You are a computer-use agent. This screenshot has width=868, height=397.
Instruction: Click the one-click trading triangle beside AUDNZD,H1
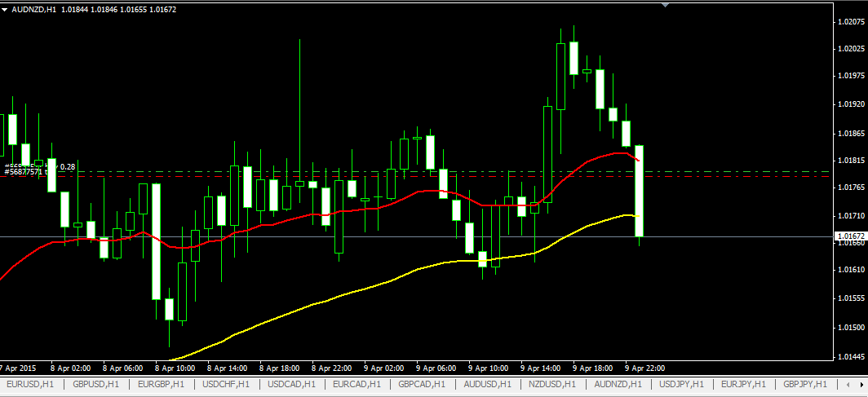5,9
